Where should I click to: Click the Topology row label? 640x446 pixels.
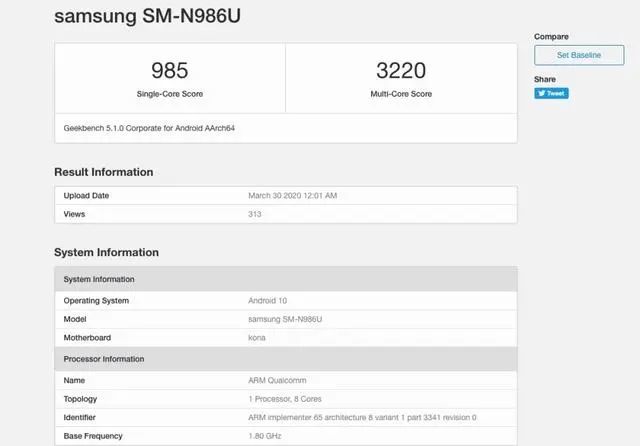pos(80,399)
